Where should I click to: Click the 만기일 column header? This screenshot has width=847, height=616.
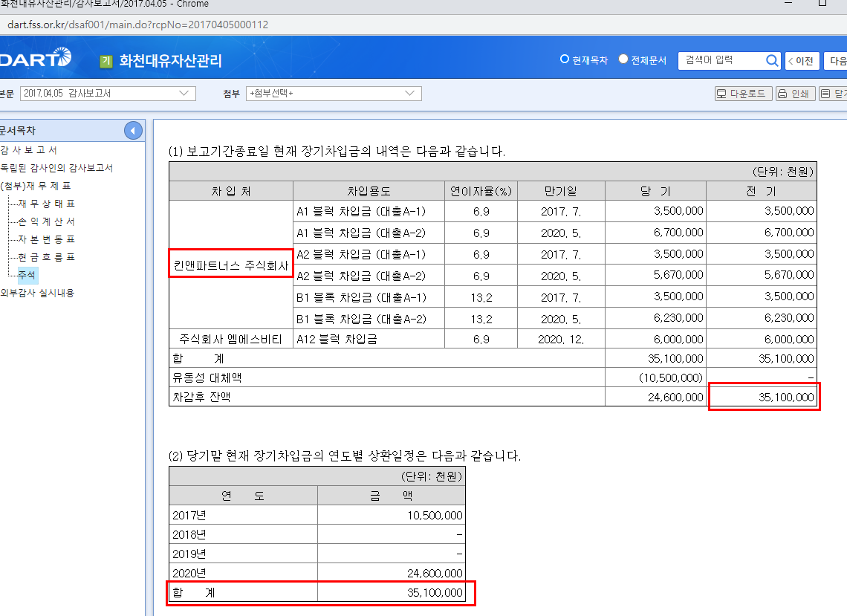click(561, 191)
